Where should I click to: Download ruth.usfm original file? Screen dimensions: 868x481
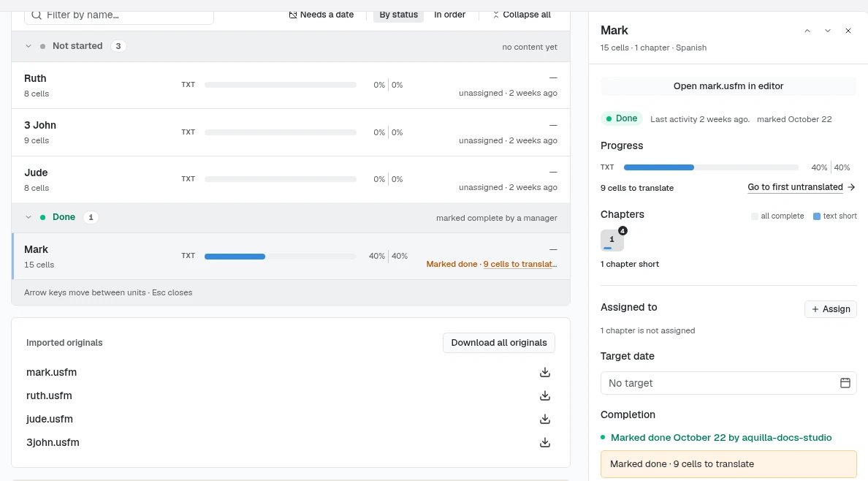pos(545,395)
